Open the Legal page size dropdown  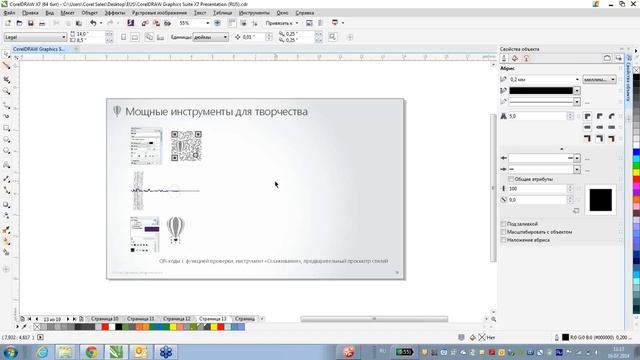63,37
